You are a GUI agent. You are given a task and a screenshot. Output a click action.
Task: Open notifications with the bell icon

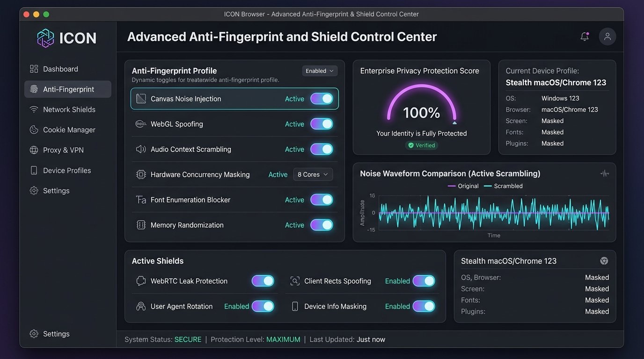tap(585, 36)
